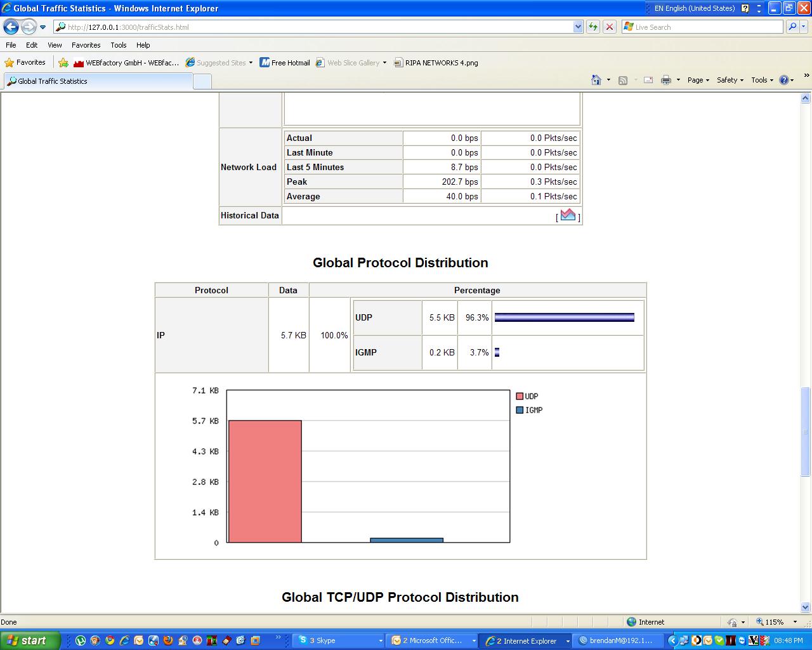
Task: Launch Internet Explorer from Quick Launch
Action: coord(124,640)
